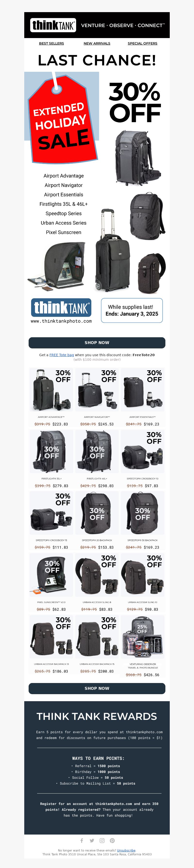Open the Pinterest footer icon
Viewport: 194px width, 868px height.
point(112,840)
